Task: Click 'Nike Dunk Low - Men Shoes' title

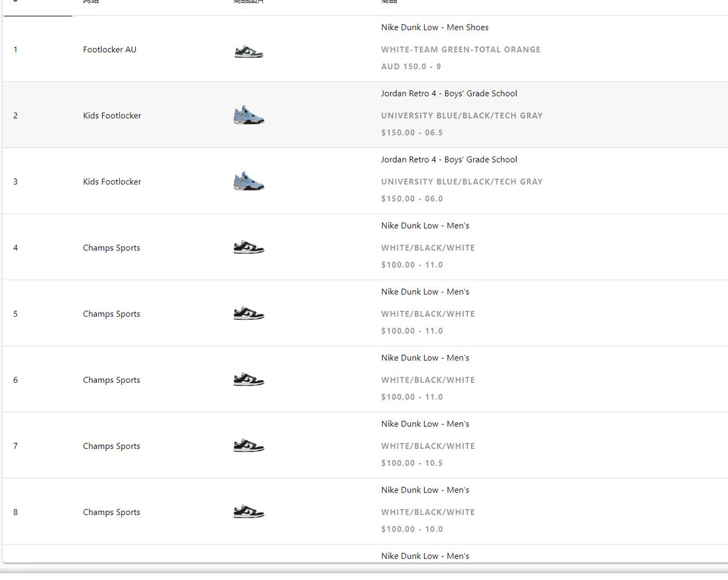Action: point(435,27)
